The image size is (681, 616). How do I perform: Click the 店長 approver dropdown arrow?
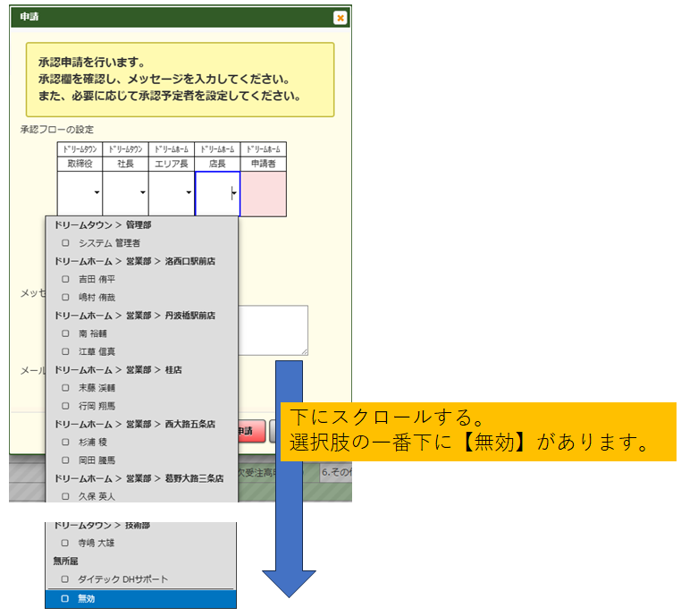tap(233, 192)
